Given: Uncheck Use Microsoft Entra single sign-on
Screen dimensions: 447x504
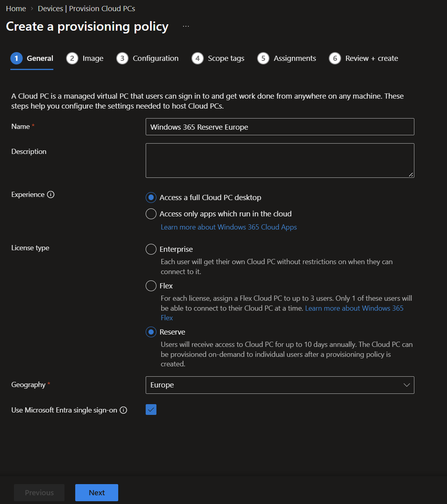Looking at the screenshot, I should coord(151,409).
